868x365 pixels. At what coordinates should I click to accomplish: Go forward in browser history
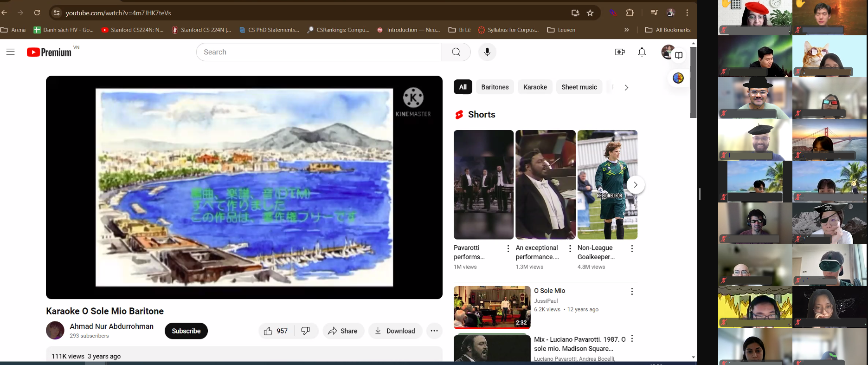pyautogui.click(x=20, y=13)
